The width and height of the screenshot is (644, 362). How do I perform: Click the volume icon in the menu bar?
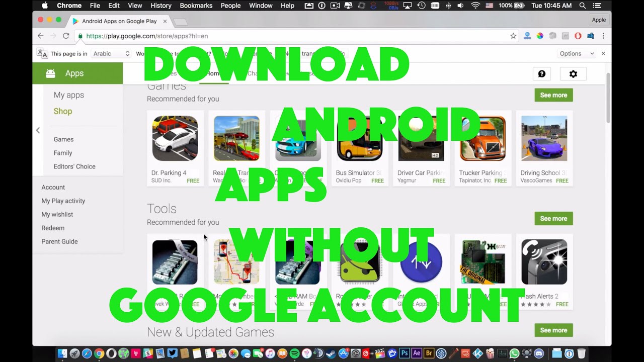[x=460, y=6]
